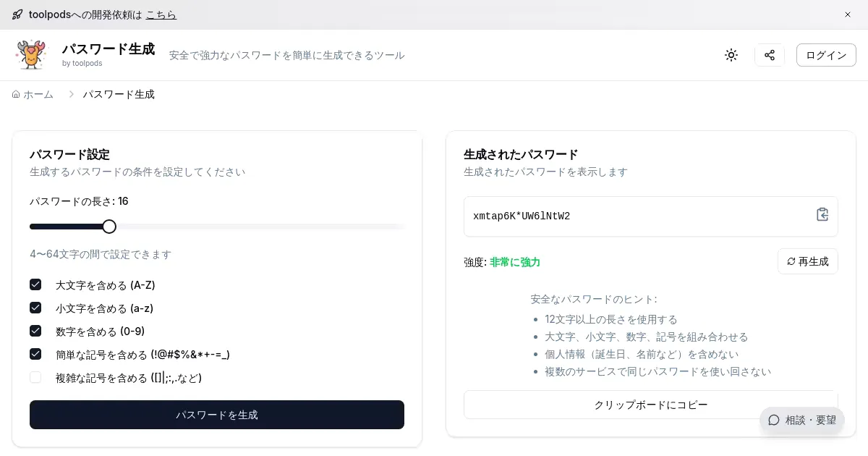The image size is (868, 456).
Task: Disable 数字を含める (0-9) checkbox
Action: (x=35, y=331)
